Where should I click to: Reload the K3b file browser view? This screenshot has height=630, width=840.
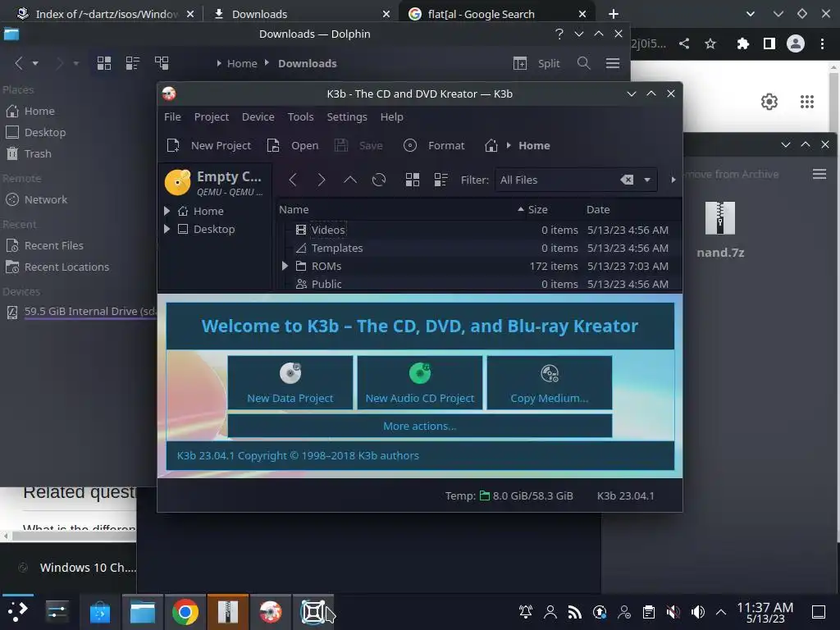tap(379, 180)
